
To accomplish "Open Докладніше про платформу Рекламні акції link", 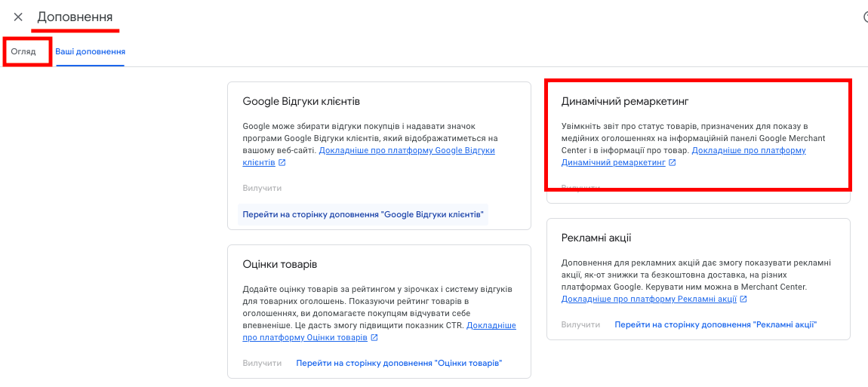I will 649,299.
